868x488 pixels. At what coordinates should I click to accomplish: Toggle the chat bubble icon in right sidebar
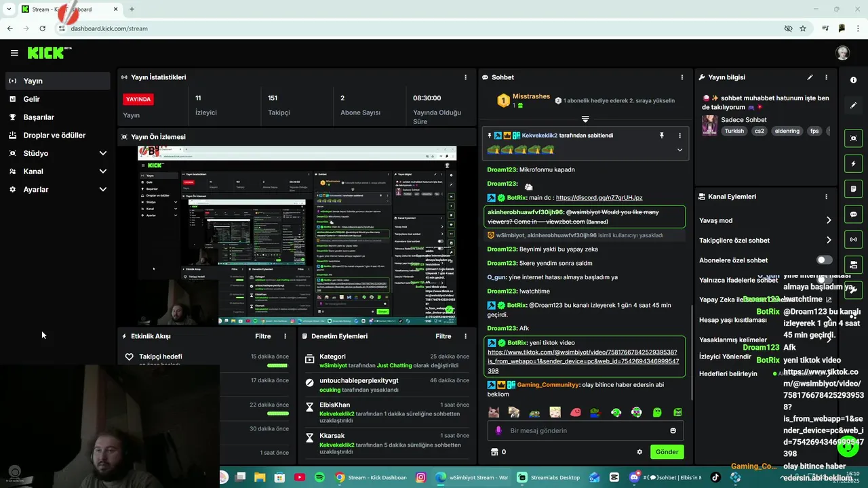click(854, 214)
